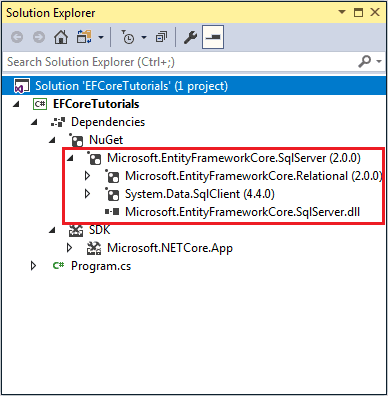The width and height of the screenshot is (391, 398).
Task: Expand the System.Data.SqlClient package node
Action: tap(87, 194)
